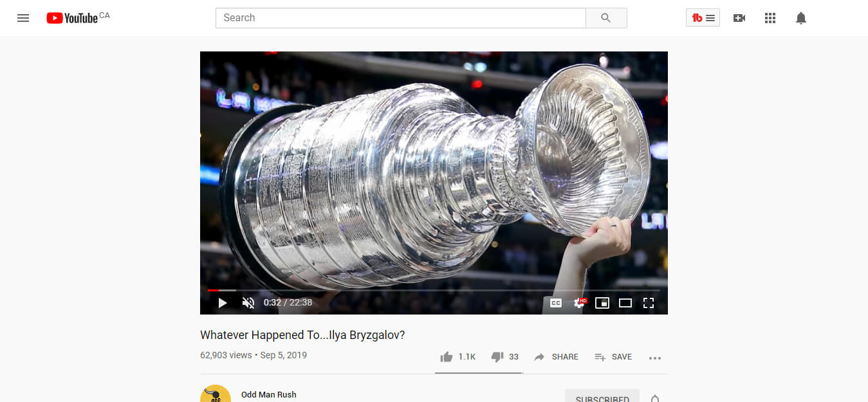Click the create video camera icon
The width and height of the screenshot is (868, 402).
tap(739, 18)
